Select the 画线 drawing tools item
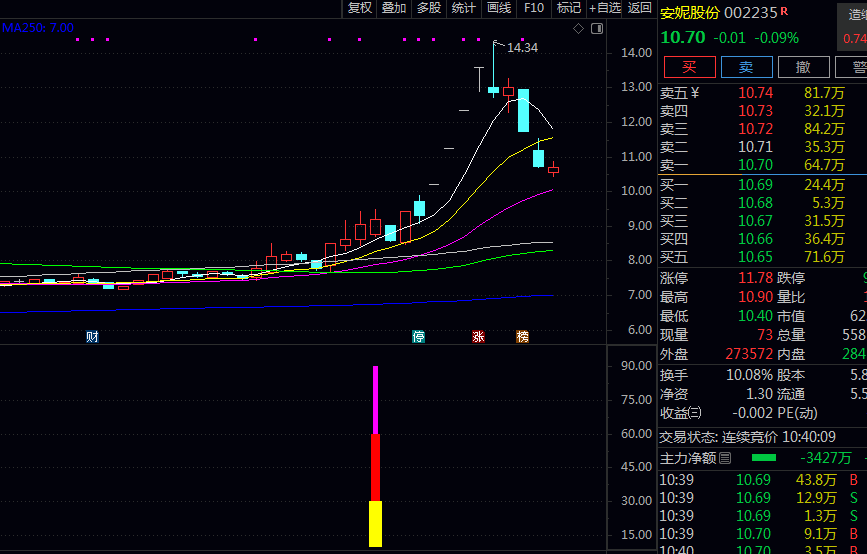Image resolution: width=867 pixels, height=554 pixels. coord(498,8)
